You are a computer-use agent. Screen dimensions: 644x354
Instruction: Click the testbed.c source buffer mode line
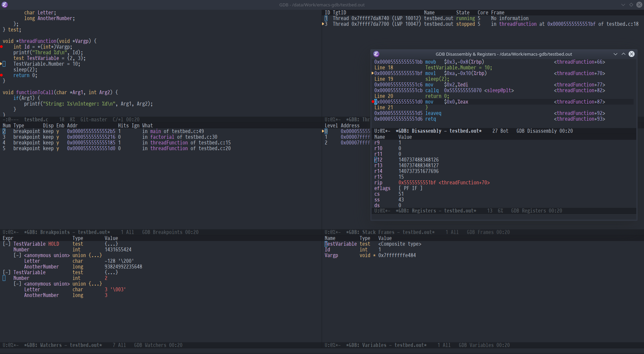point(161,120)
